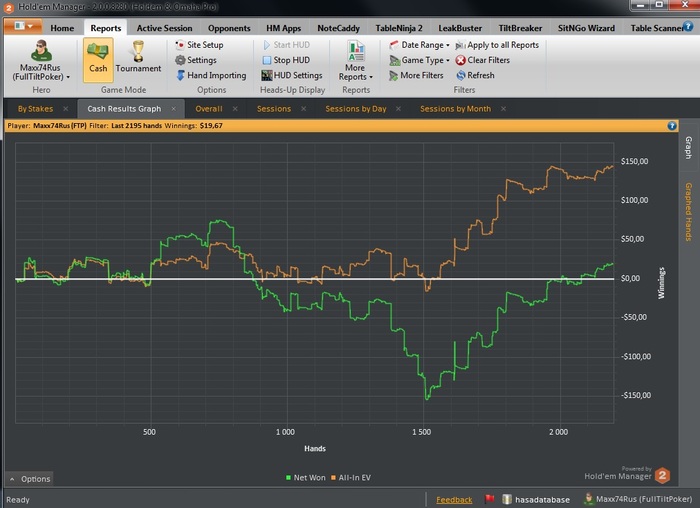Expand the Options panel

click(x=30, y=479)
